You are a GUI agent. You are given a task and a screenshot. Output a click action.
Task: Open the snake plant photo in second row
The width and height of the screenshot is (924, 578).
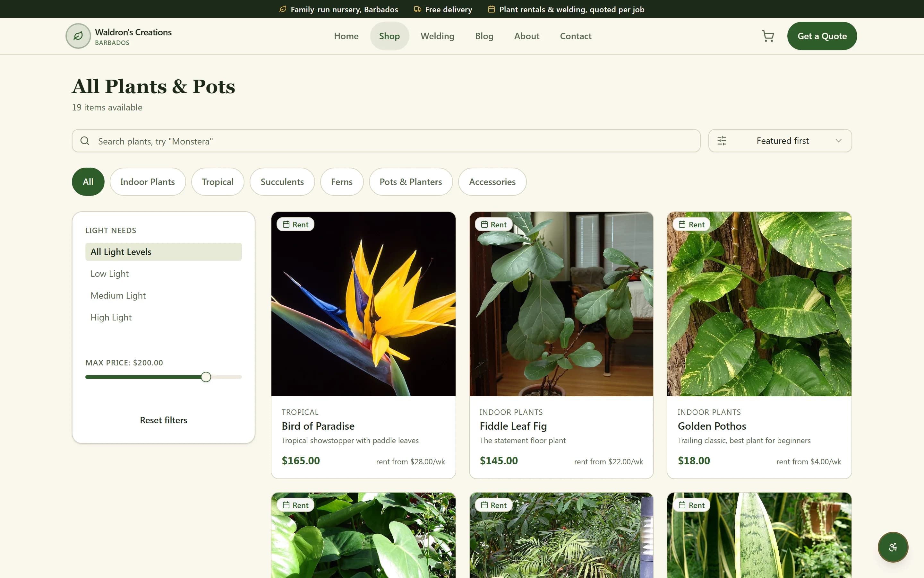[759, 535]
